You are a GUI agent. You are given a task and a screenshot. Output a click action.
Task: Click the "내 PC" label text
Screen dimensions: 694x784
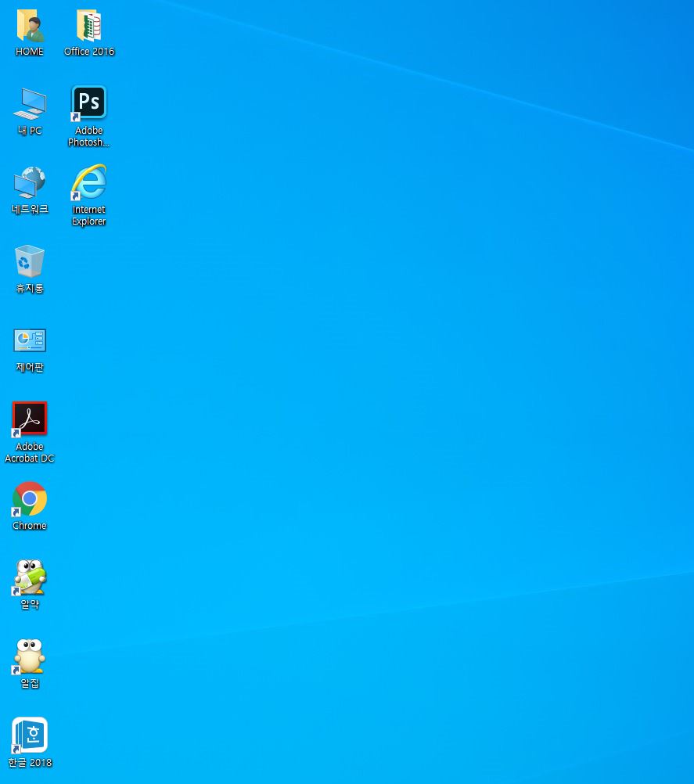(x=30, y=131)
